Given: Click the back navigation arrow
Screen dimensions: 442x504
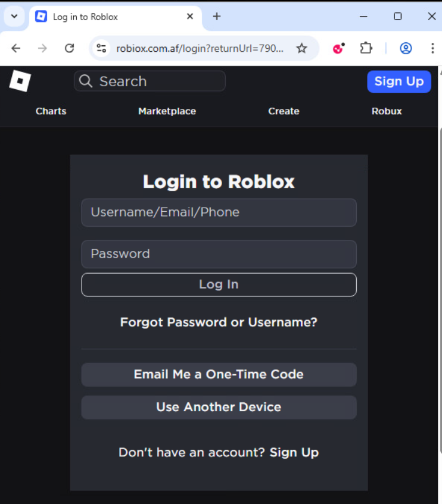Looking at the screenshot, I should click(x=16, y=48).
